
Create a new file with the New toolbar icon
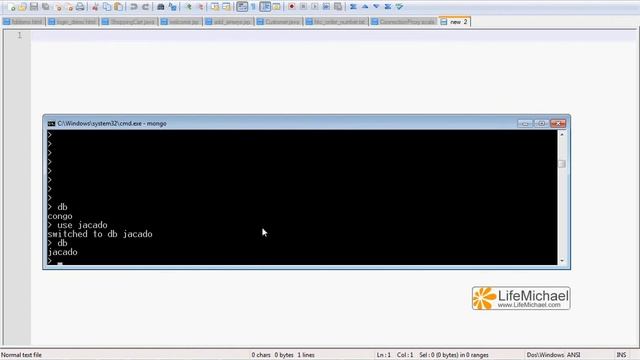[11, 7]
